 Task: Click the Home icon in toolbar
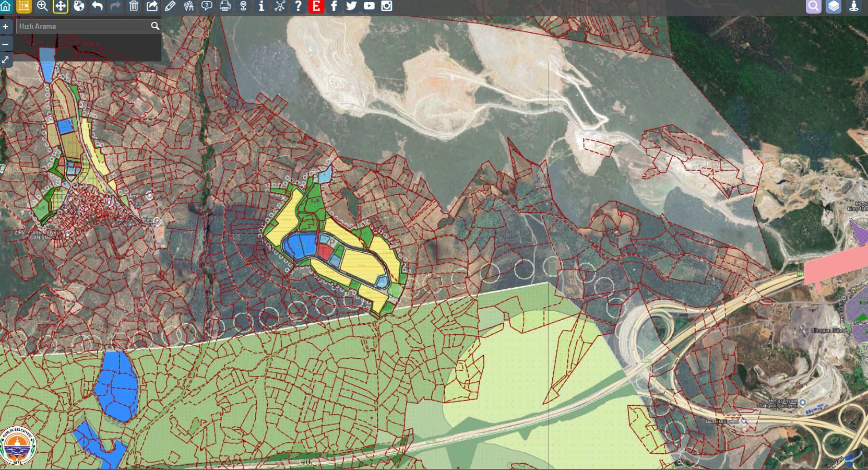[x=6, y=6]
